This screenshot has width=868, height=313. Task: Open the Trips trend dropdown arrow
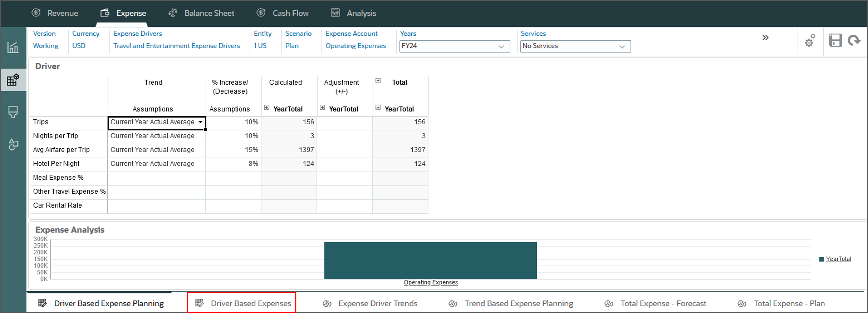pyautogui.click(x=200, y=122)
